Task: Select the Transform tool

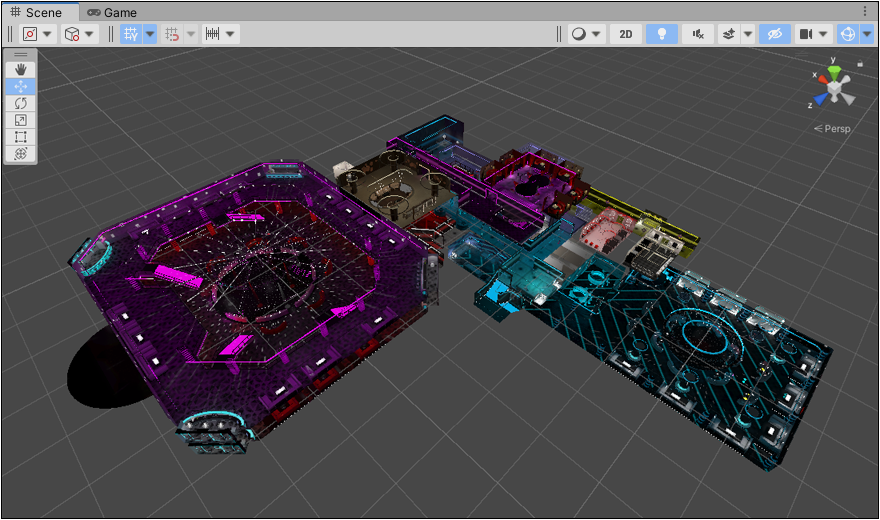Action: [21, 153]
